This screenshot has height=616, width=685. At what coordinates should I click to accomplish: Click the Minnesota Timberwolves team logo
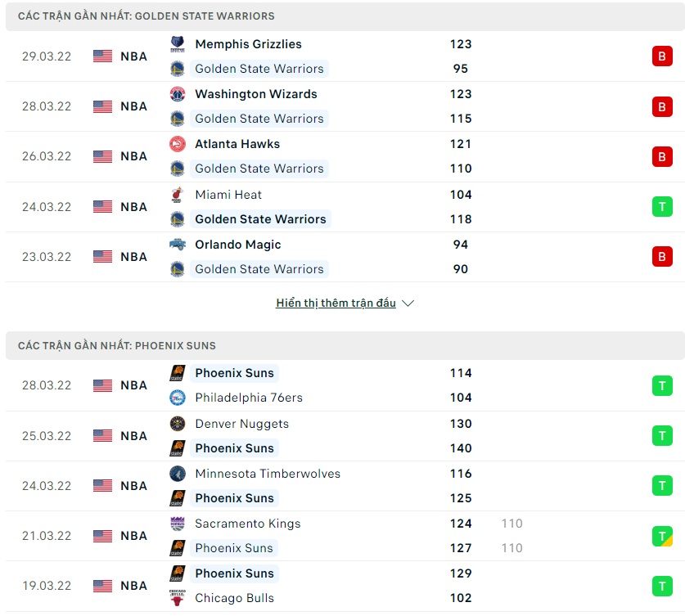(177, 474)
